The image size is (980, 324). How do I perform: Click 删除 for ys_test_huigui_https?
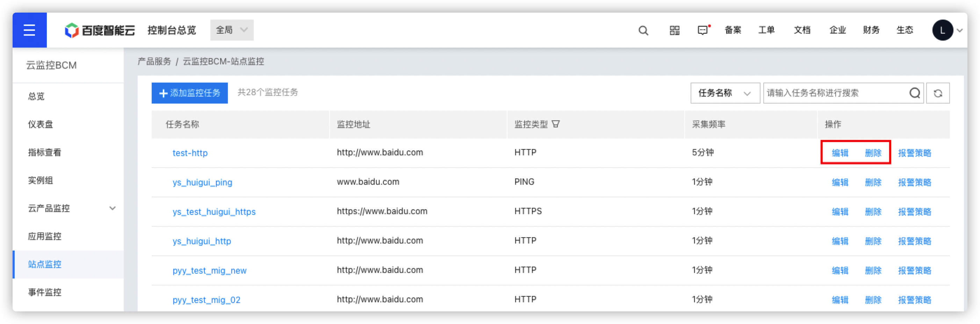coord(873,212)
